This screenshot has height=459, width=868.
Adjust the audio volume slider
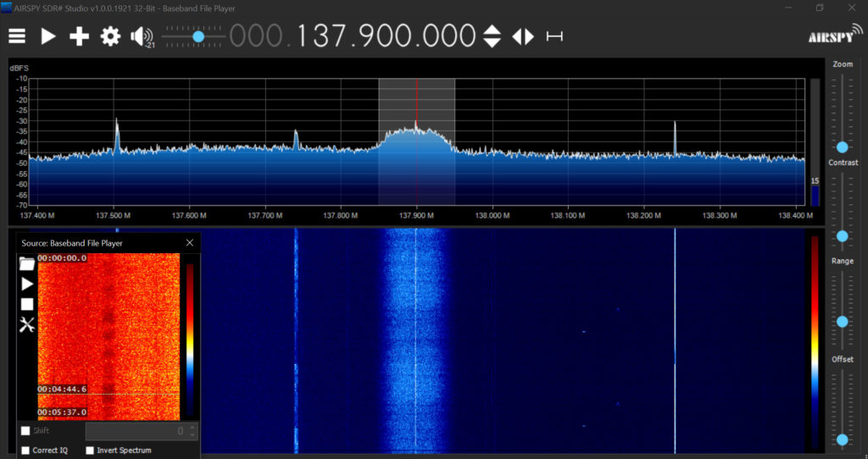[198, 36]
